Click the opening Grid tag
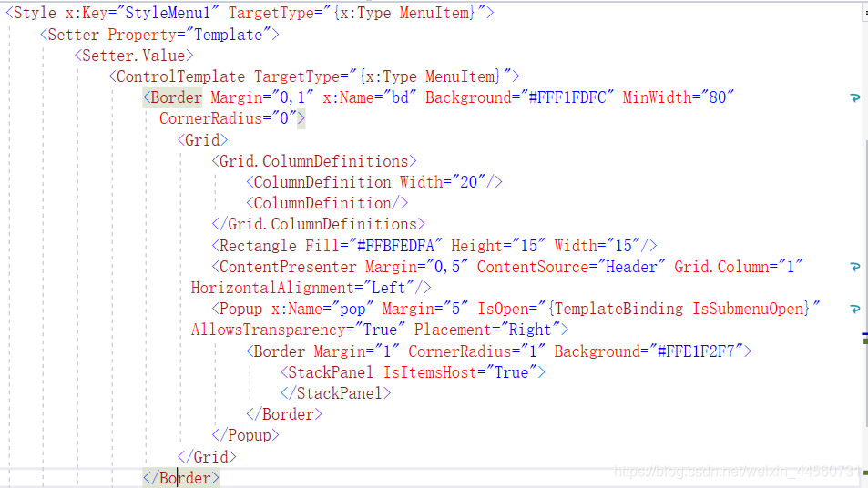 202,140
